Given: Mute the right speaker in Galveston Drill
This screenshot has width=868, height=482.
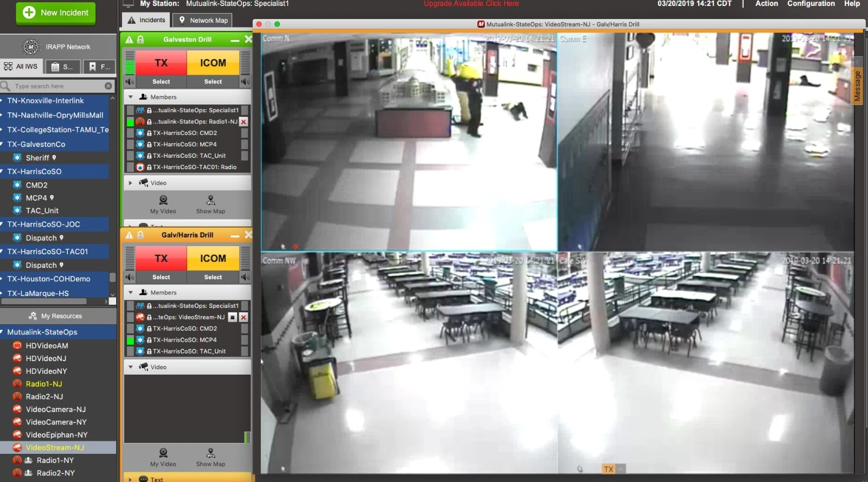Looking at the screenshot, I should point(246,82).
